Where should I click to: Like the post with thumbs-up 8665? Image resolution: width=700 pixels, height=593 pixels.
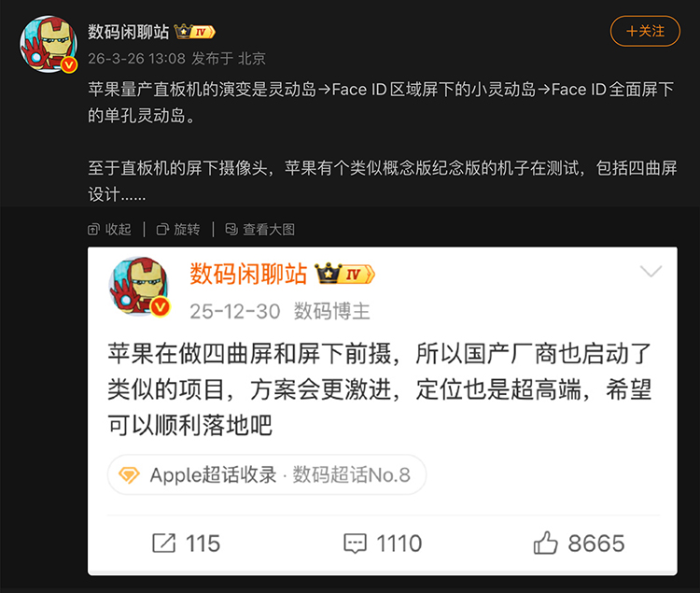pos(546,543)
